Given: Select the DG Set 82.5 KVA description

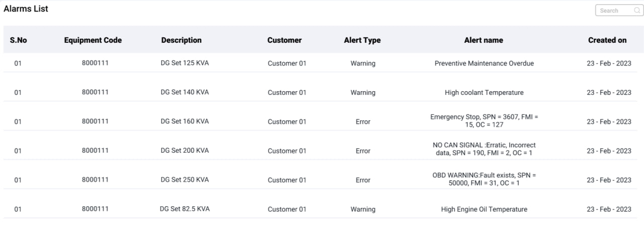Looking at the screenshot, I should click(x=185, y=209).
